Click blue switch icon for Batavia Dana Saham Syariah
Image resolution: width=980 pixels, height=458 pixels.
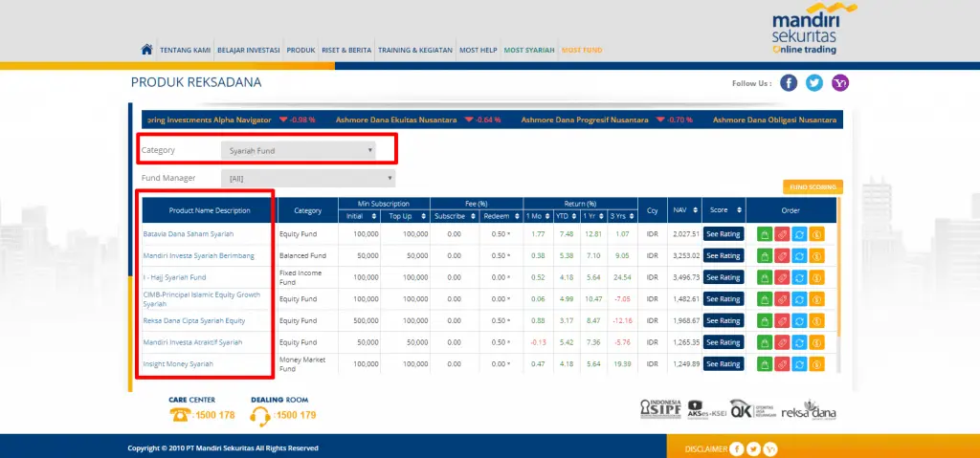pyautogui.click(x=799, y=234)
